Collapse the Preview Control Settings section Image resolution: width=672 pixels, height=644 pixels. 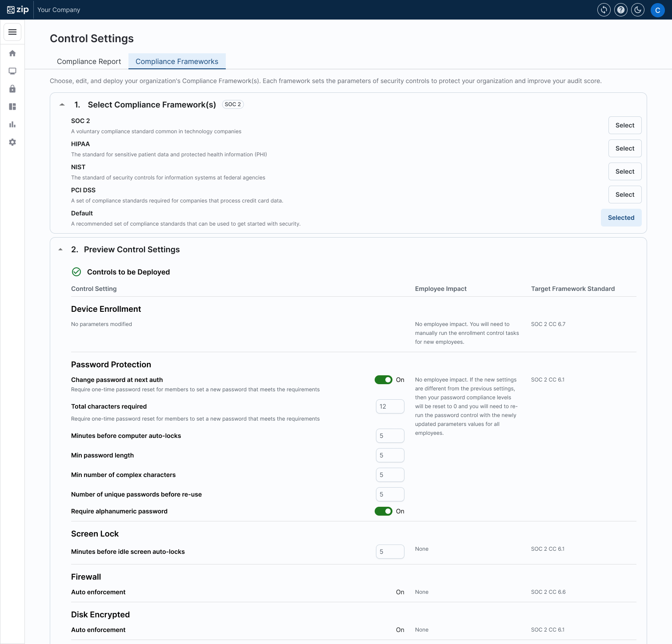point(60,250)
